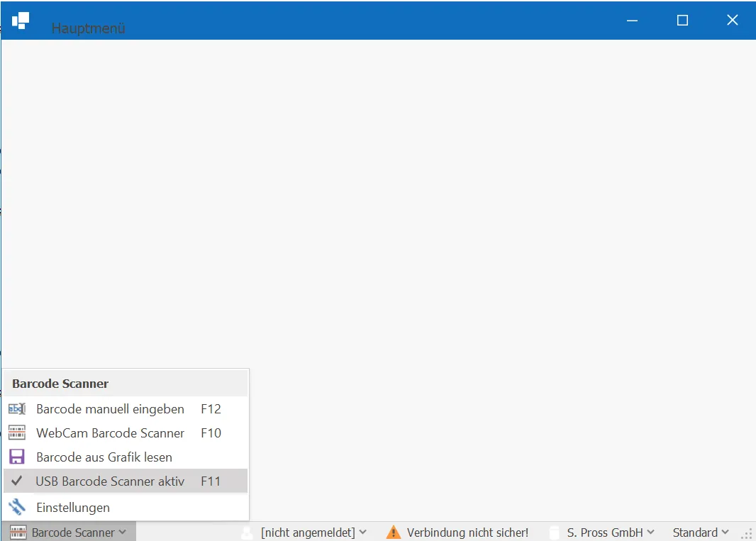Click the database icon beside S. Pross GmbH
756x541 pixels.
tap(555, 532)
